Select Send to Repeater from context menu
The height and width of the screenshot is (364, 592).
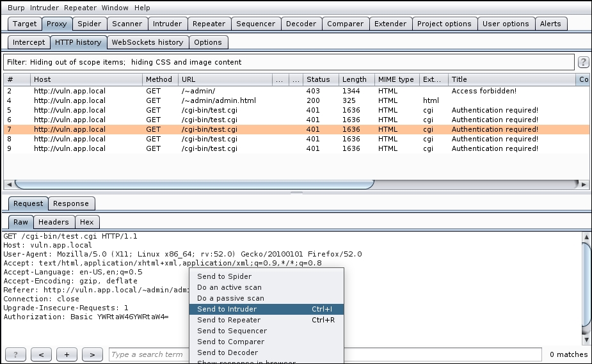coord(228,320)
